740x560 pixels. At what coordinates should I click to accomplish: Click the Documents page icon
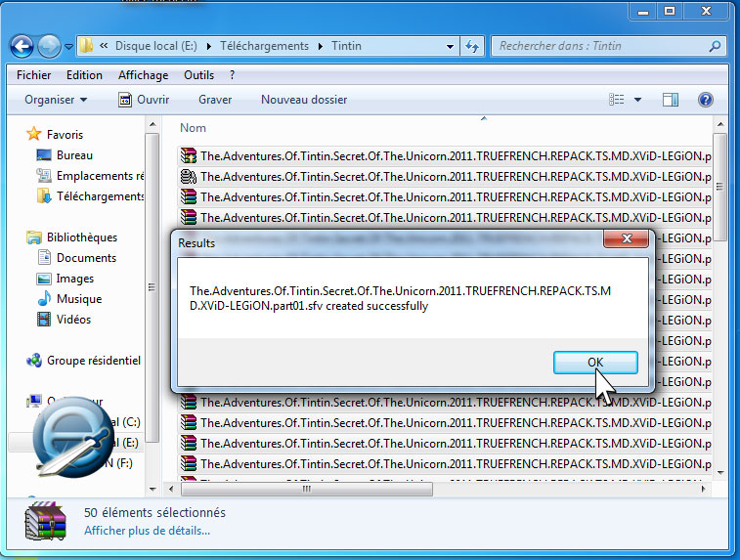coord(44,257)
